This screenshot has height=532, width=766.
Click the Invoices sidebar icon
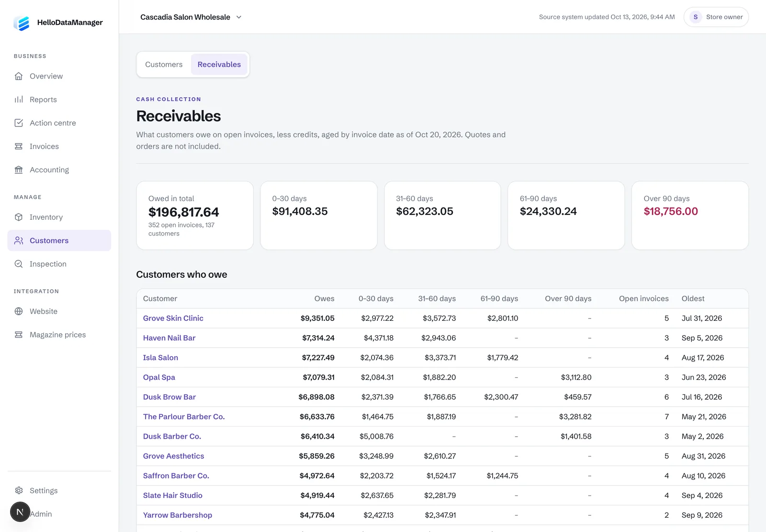19,147
